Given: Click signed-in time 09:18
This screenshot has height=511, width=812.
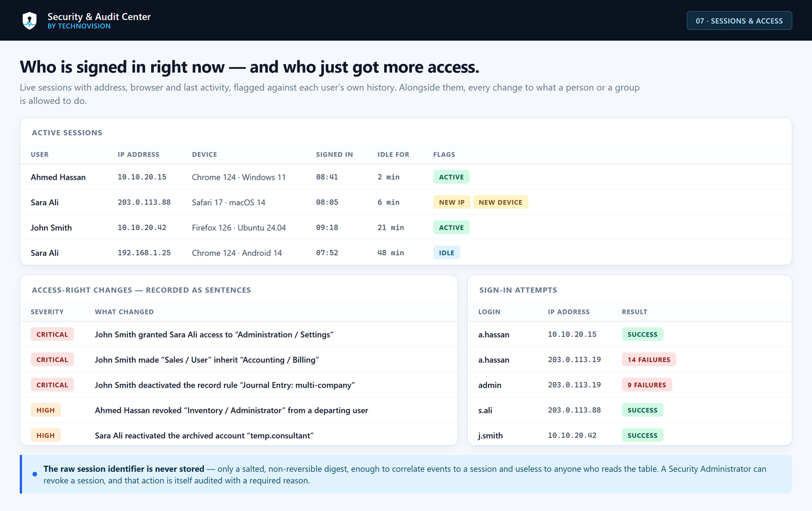Looking at the screenshot, I should [x=327, y=228].
